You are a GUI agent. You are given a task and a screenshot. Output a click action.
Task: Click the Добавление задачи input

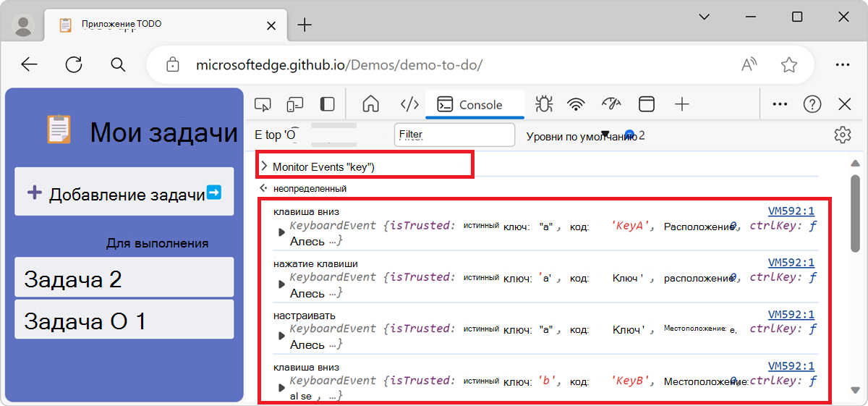[x=124, y=193]
